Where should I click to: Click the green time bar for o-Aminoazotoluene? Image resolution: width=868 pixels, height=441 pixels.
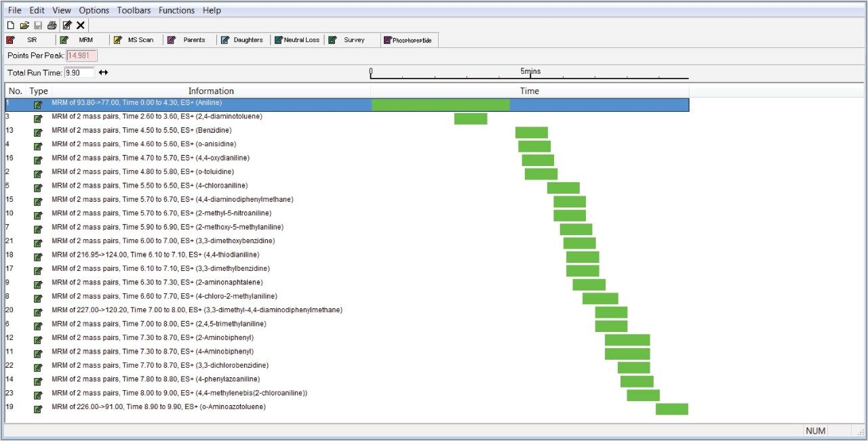(x=672, y=409)
